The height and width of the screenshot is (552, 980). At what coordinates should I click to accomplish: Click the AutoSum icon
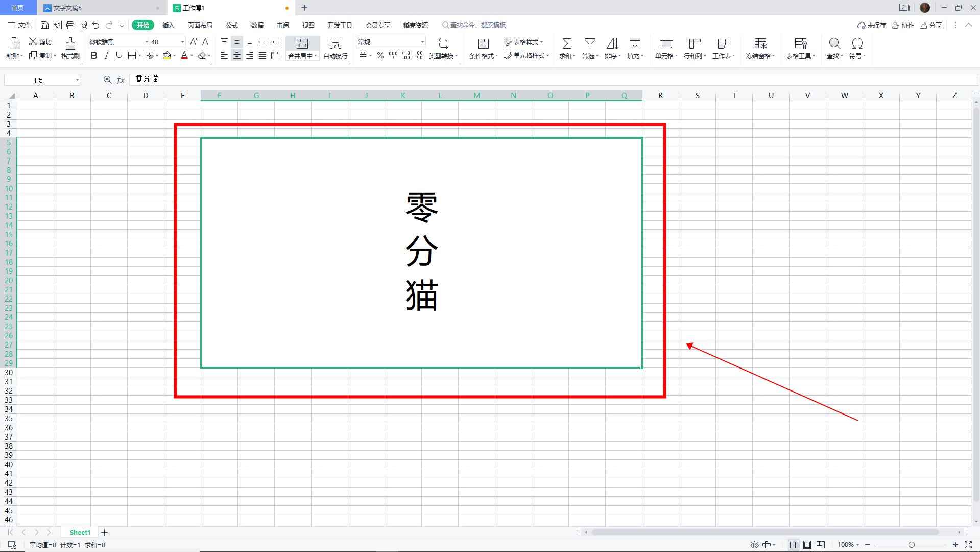pyautogui.click(x=566, y=48)
